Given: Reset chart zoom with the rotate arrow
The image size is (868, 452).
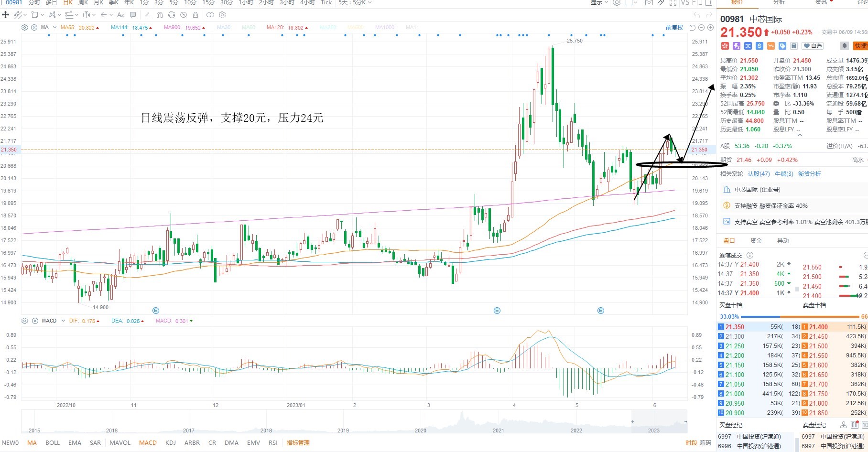Looking at the screenshot, I should coord(692,27).
